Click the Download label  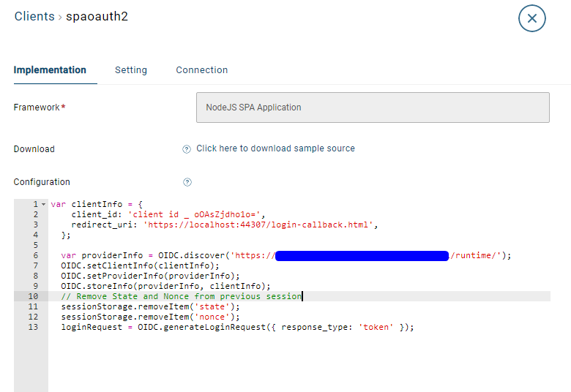coord(34,149)
